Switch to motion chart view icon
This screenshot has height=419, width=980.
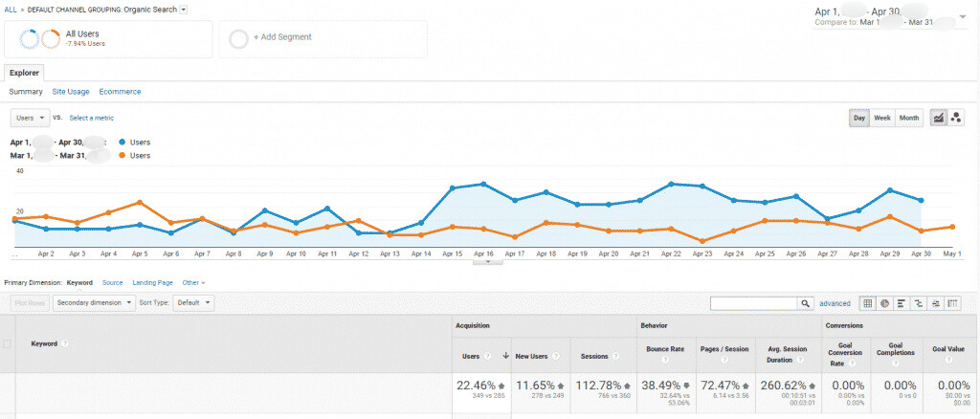(955, 118)
